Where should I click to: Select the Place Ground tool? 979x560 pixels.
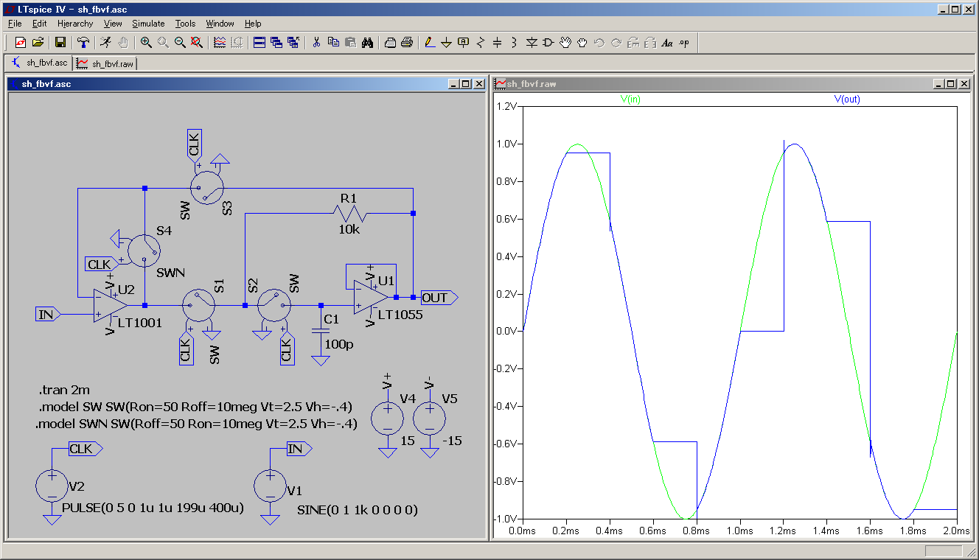[446, 43]
